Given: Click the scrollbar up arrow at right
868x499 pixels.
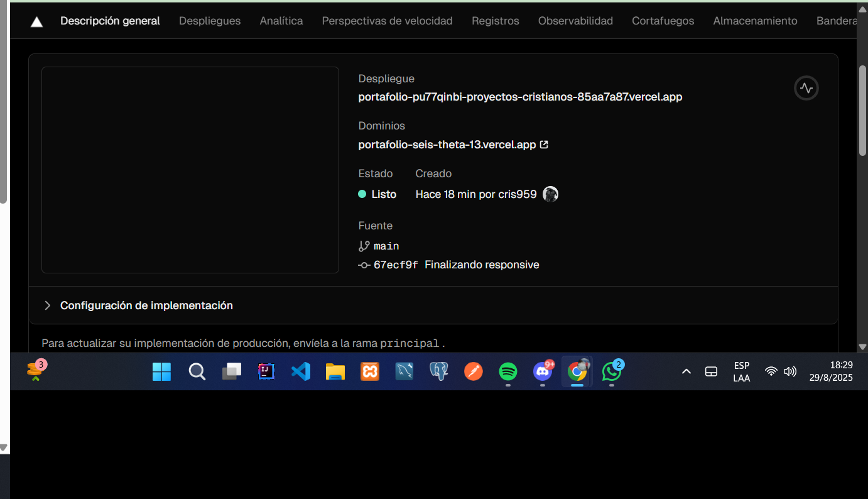Looking at the screenshot, I should click(862, 9).
